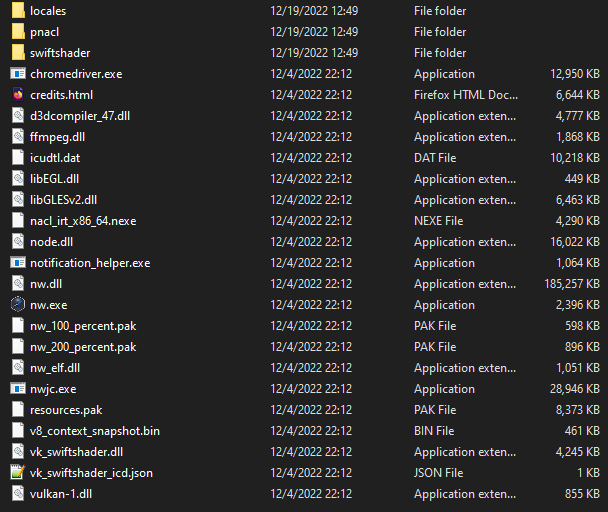Select the ffmpeg.dll file name
The image size is (608, 512).
(x=57, y=137)
